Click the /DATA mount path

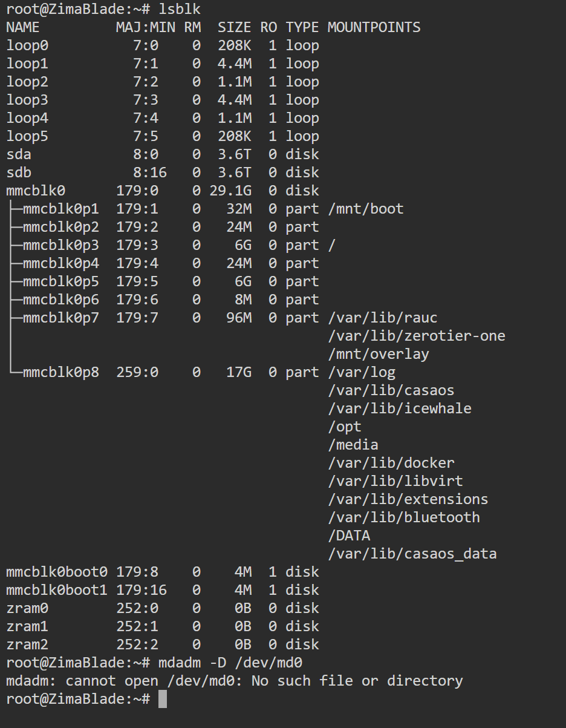click(349, 536)
